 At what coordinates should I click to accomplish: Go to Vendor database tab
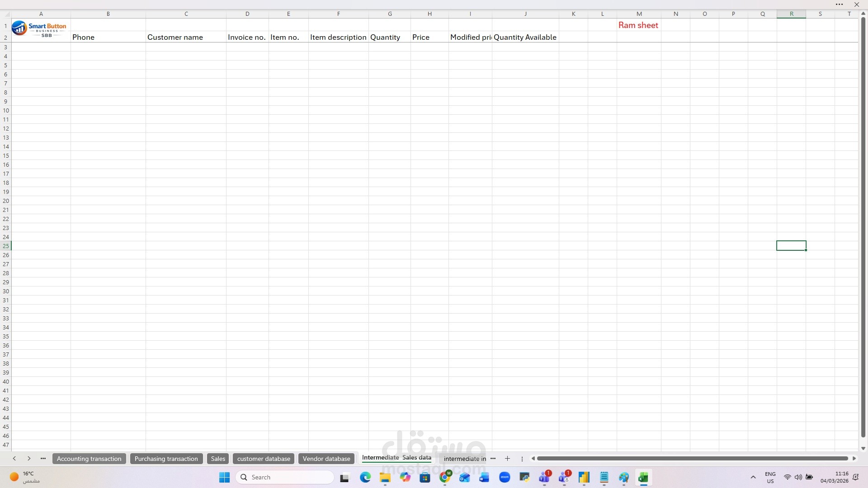coord(326,459)
